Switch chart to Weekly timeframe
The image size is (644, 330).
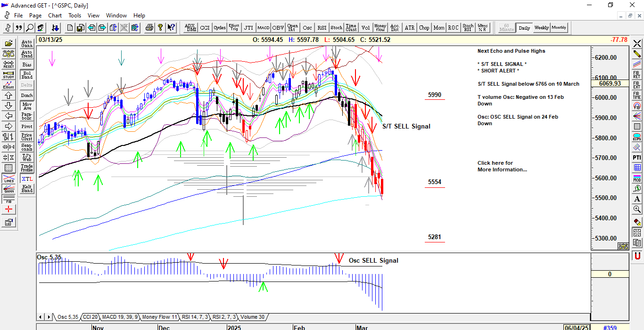(x=541, y=28)
